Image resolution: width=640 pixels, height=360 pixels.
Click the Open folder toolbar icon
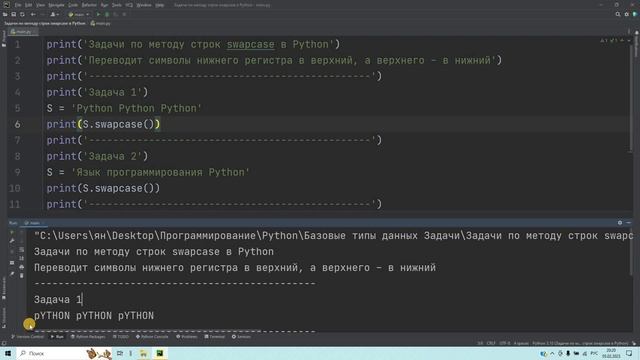coord(5,14)
